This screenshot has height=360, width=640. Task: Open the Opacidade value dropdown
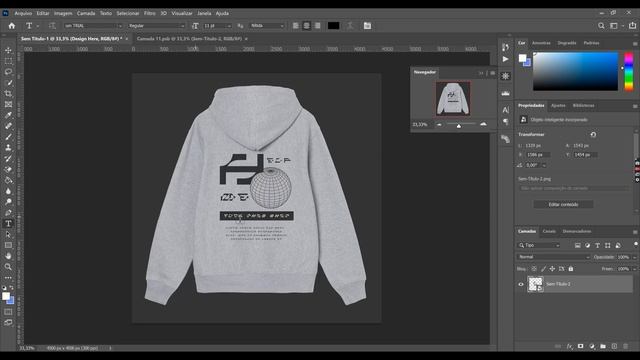(635, 257)
